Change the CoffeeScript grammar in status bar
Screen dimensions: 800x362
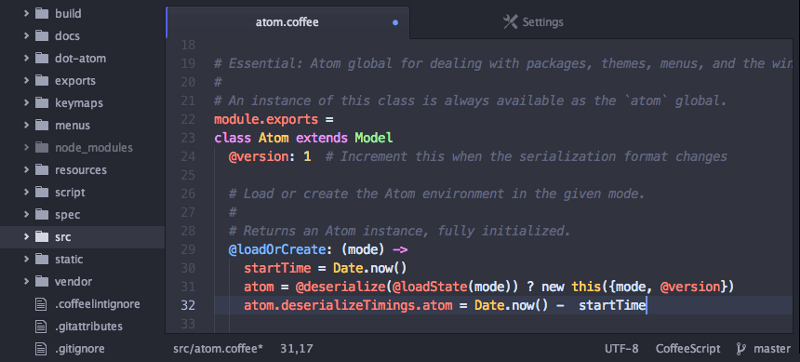tap(688, 349)
